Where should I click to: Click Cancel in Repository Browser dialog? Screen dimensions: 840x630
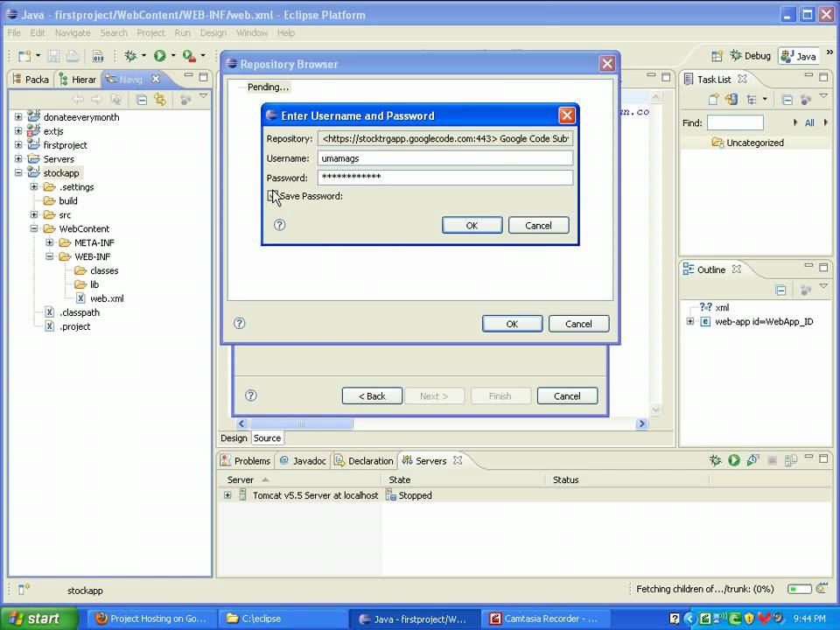click(578, 324)
